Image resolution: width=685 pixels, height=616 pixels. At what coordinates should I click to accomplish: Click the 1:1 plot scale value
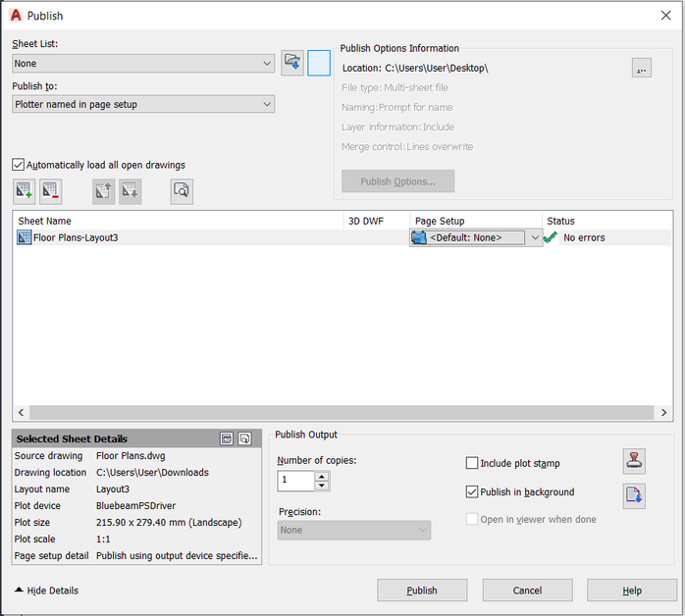pyautogui.click(x=103, y=539)
